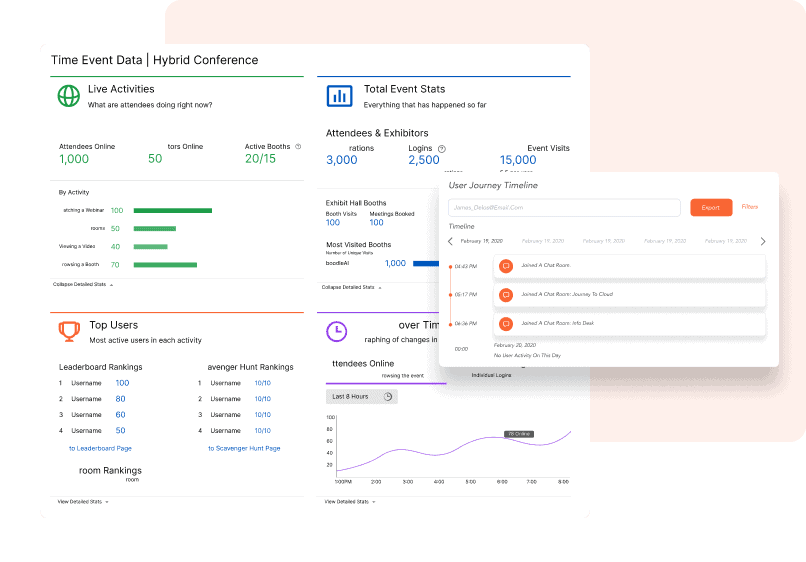Click the green globe Live Activities icon

[68, 96]
